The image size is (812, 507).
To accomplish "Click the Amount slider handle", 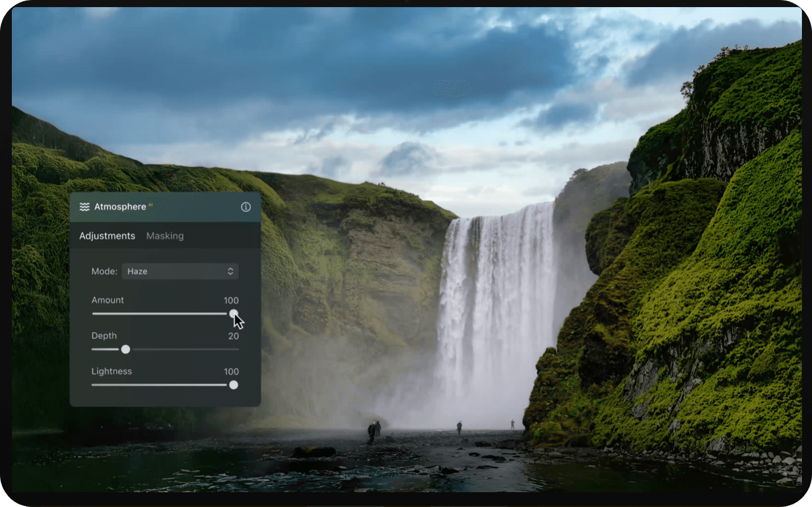I will click(234, 314).
